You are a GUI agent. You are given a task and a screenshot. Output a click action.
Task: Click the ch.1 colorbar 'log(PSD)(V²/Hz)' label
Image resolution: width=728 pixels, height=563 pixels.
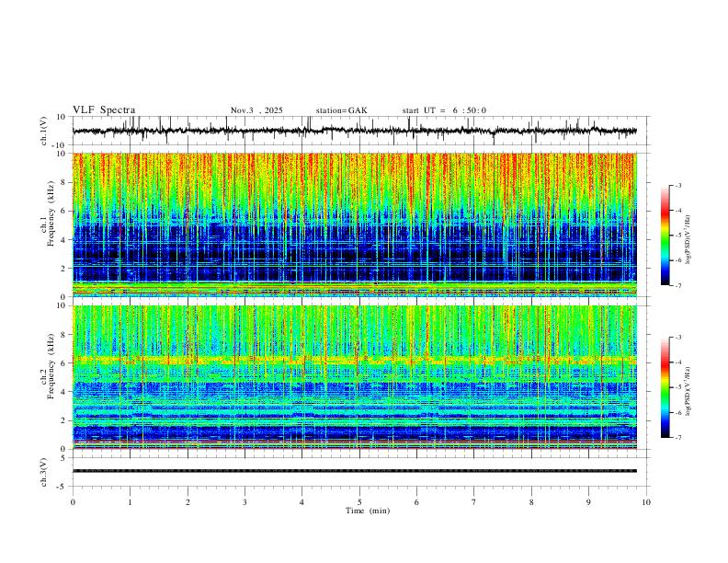tap(688, 240)
